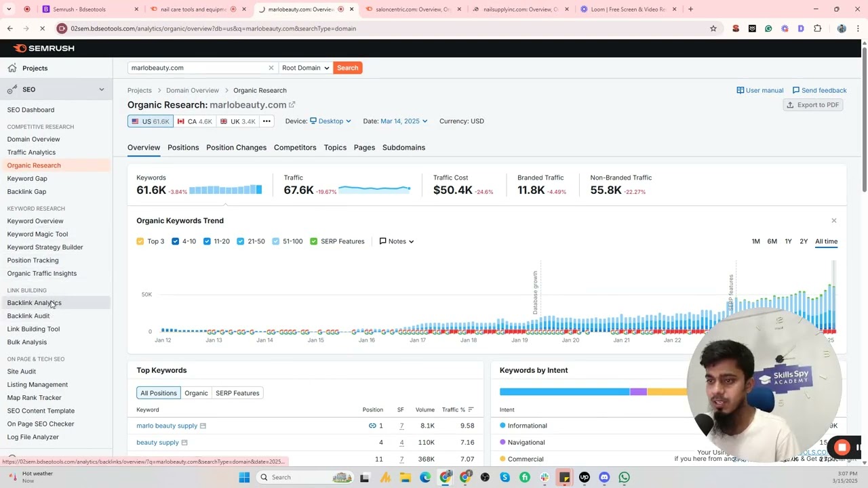Toggle the 21-50 positions checkbox
This screenshot has width=868, height=488.
[x=241, y=241]
